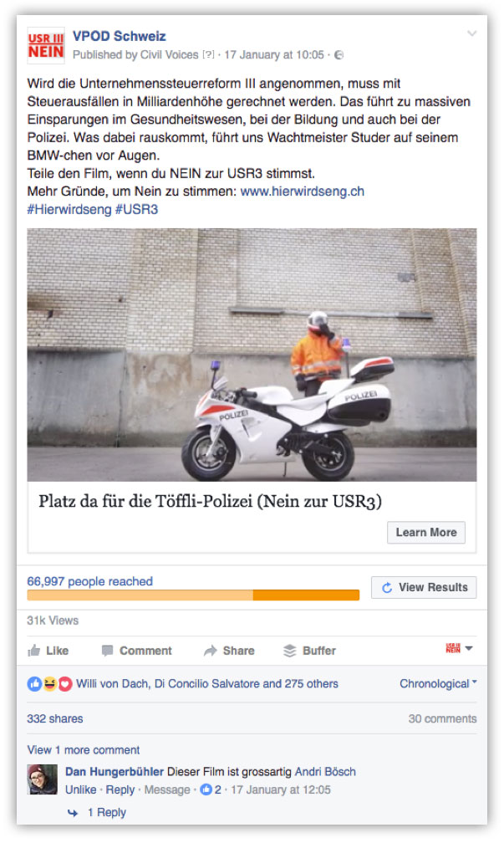Click the globe privacy icon next to date

click(339, 55)
